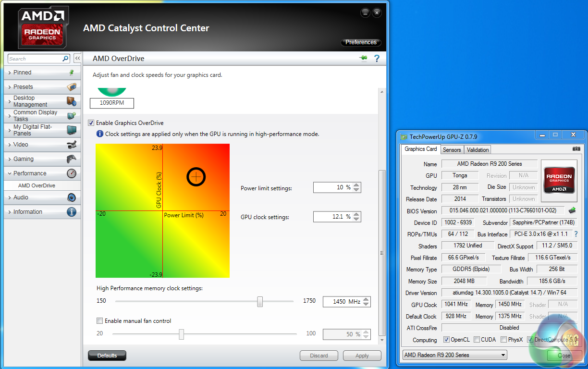588x369 pixels.
Task: Switch to the Sensors tab
Action: click(x=452, y=150)
